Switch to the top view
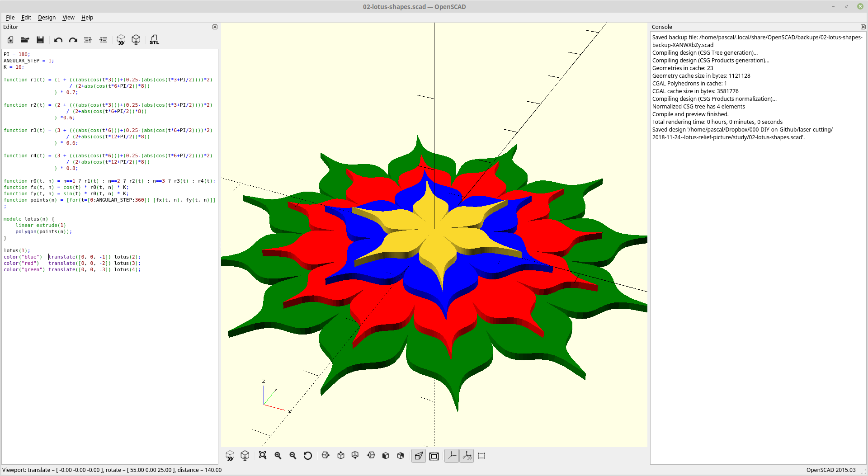This screenshot has height=476, width=868. tap(340, 456)
